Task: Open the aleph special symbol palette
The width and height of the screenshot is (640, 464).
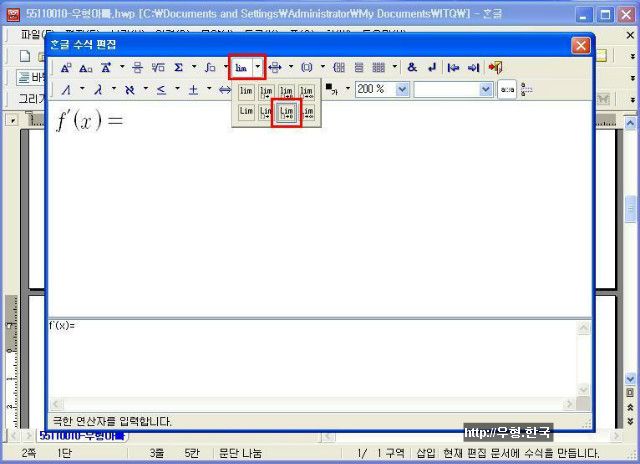Action: [x=130, y=89]
